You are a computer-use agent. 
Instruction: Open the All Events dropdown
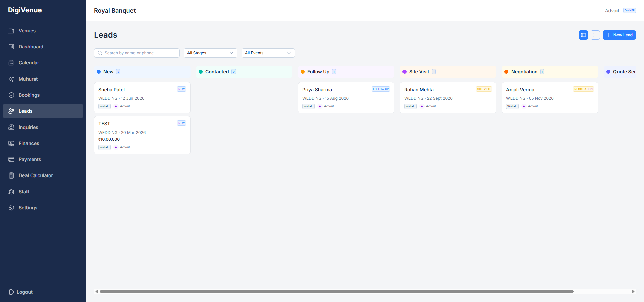pos(268,53)
